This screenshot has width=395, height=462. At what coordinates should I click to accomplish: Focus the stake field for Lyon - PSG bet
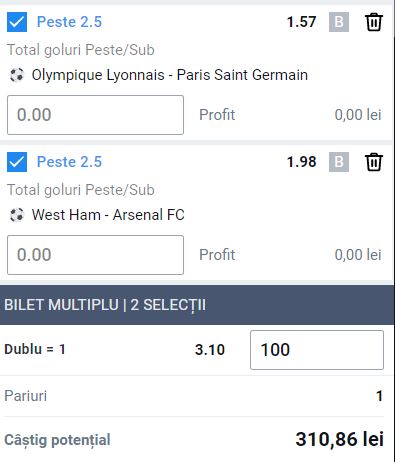pos(95,115)
